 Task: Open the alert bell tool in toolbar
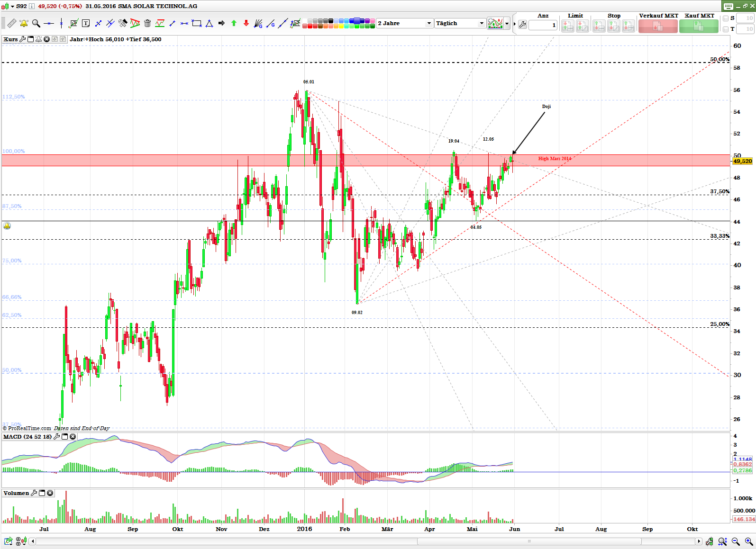pyautogui.click(x=24, y=23)
